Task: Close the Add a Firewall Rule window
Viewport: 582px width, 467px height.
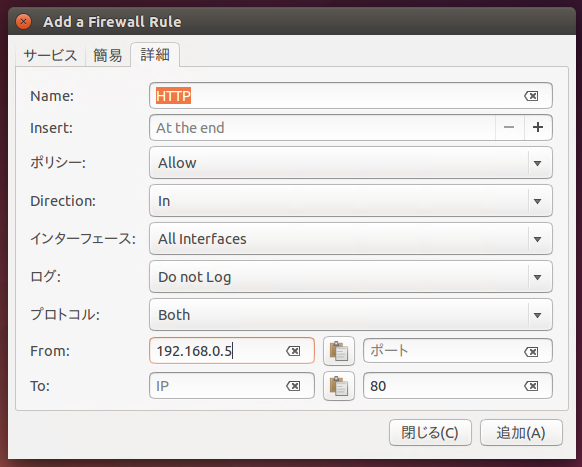Action: 23,22
